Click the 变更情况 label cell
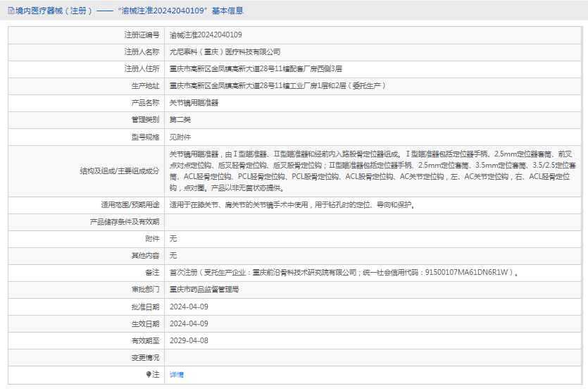588x389 pixels. coord(86,358)
